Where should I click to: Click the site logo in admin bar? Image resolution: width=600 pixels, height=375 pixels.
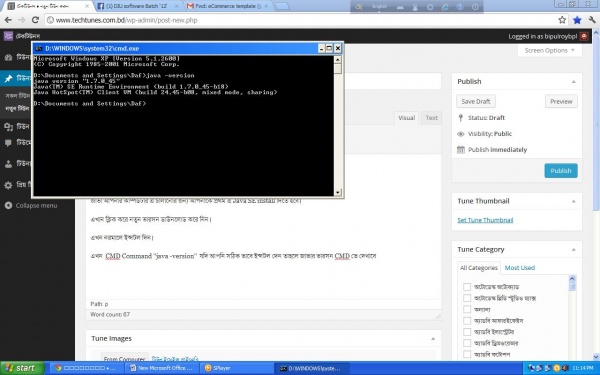[8, 36]
